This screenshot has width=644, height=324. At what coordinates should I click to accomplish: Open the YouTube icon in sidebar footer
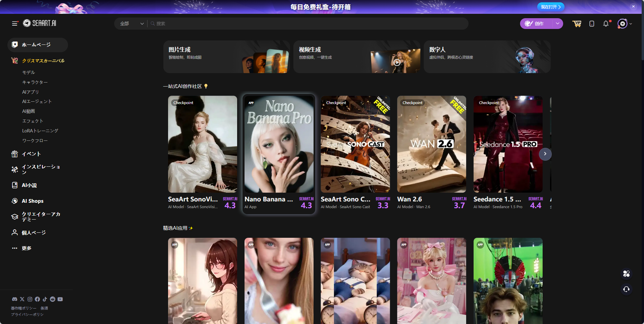60,299
